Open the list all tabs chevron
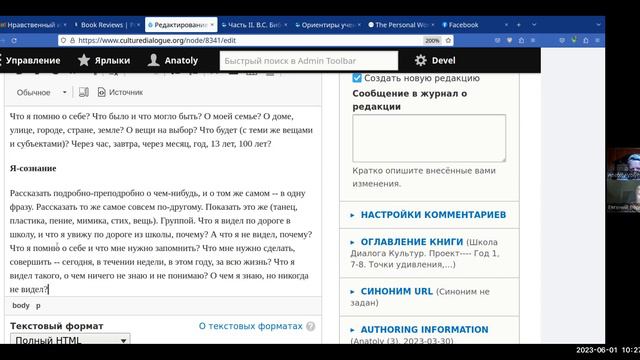 534,25
